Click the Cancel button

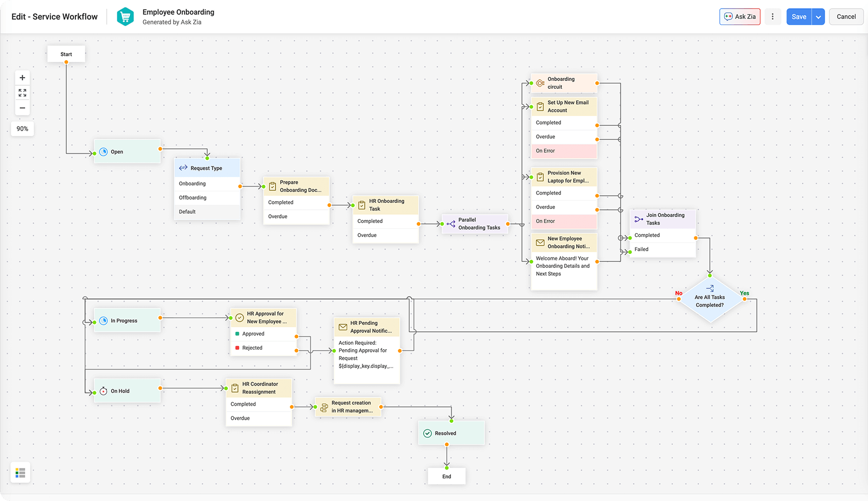pyautogui.click(x=846, y=16)
